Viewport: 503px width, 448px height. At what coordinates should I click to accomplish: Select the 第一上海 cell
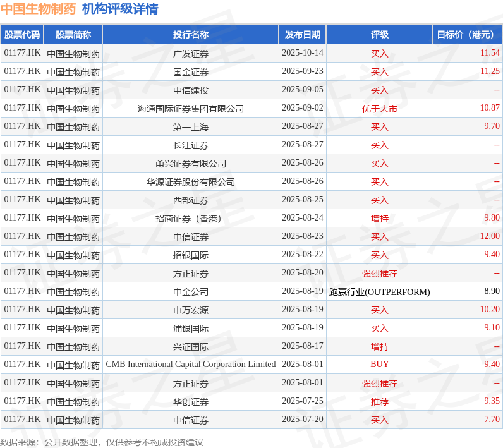pyautogui.click(x=191, y=126)
